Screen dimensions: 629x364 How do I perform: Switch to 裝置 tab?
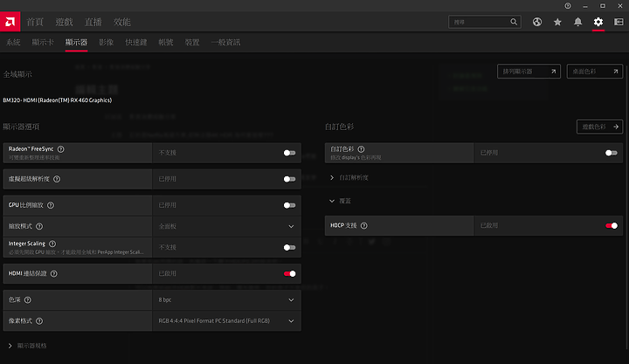[192, 42]
